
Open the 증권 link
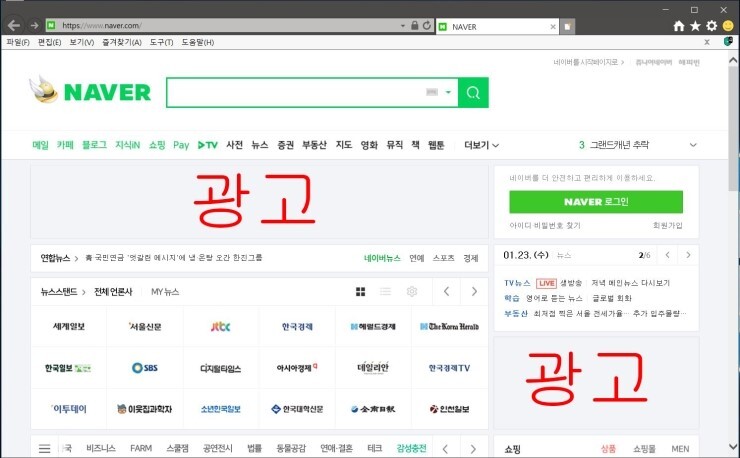[286, 145]
